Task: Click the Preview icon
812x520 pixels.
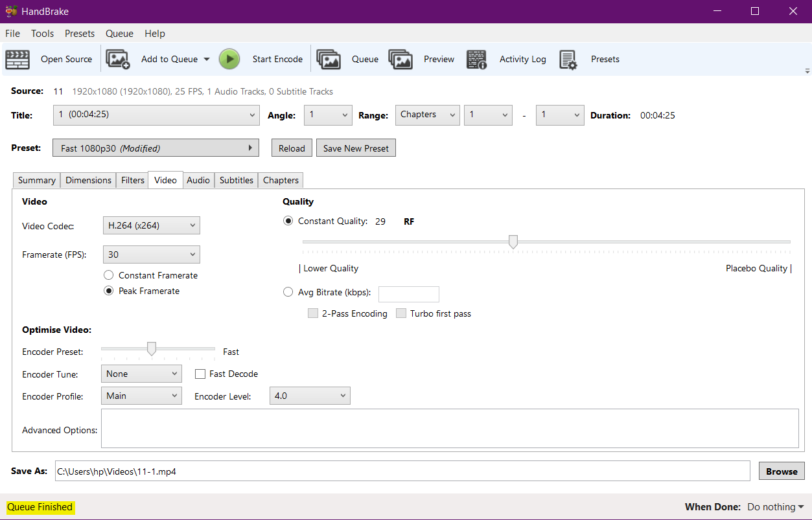Action: [x=400, y=59]
